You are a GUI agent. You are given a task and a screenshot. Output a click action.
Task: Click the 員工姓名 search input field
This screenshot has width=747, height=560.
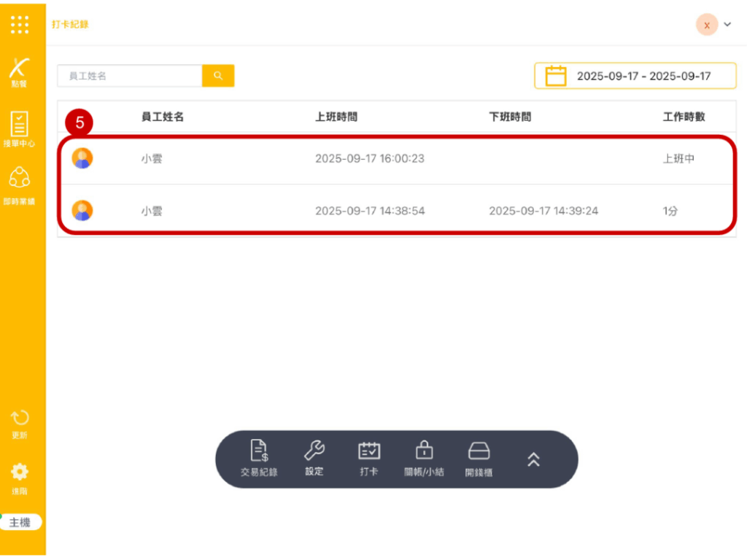(130, 76)
